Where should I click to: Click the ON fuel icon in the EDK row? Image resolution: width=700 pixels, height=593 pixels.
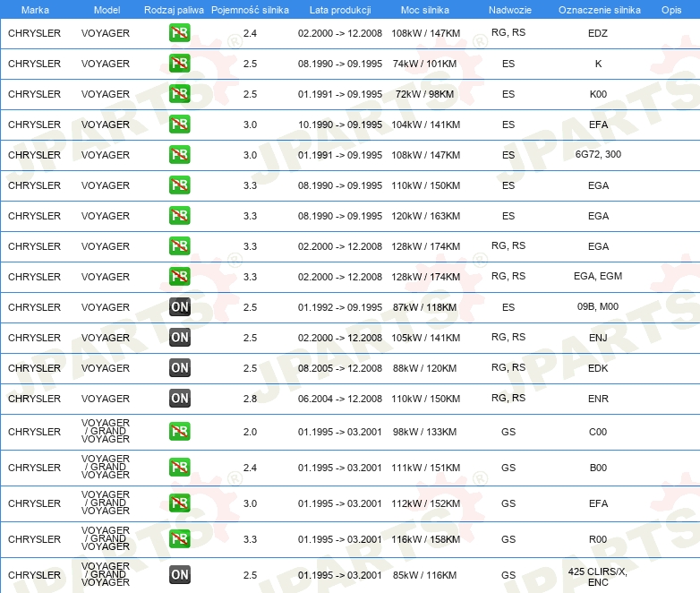[180, 368]
